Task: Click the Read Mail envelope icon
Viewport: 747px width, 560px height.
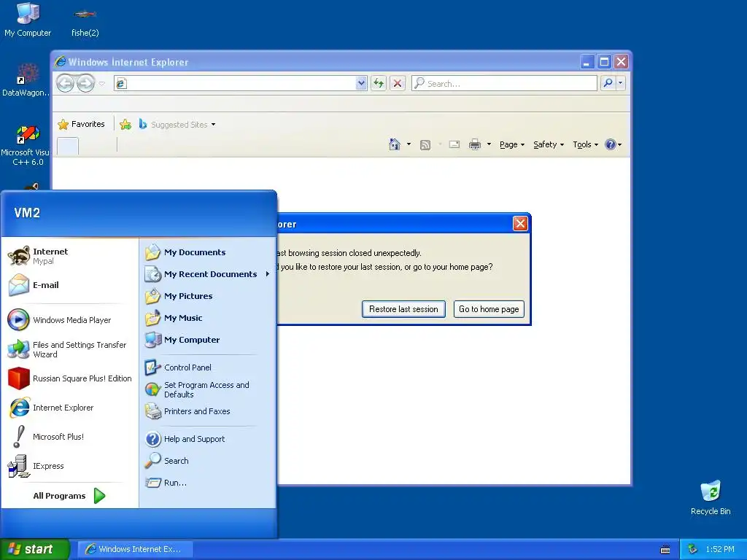Action: (454, 144)
